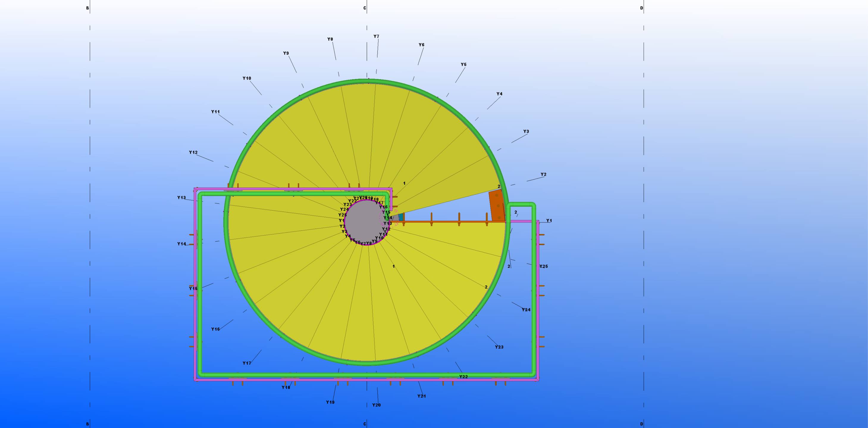
Task: Select the orange horizontal beam right of column
Action: (445, 222)
